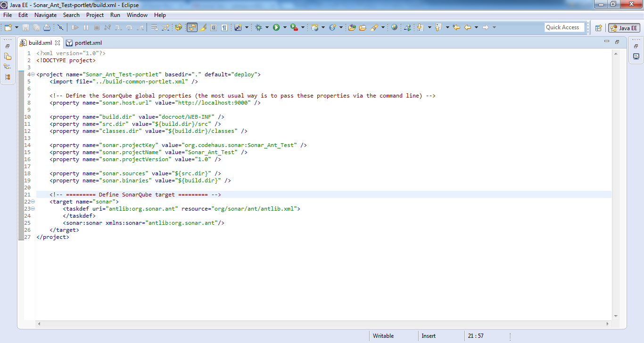Toggle Show Whitespace Characters

(224, 27)
